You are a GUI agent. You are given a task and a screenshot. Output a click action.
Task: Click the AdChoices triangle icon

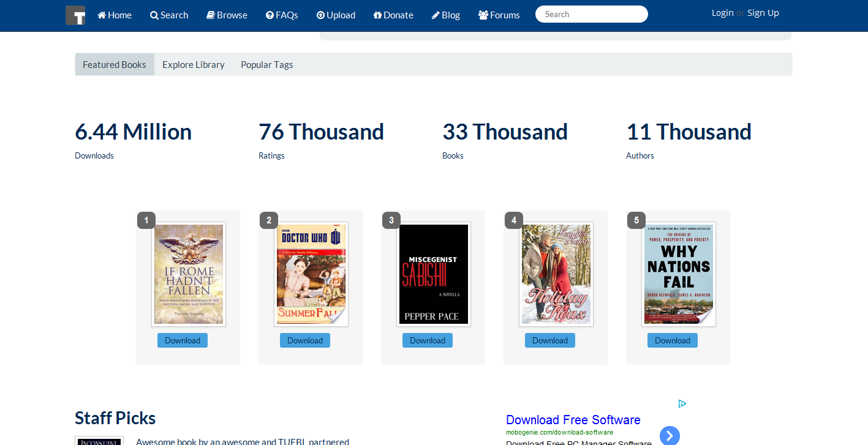pyautogui.click(x=682, y=404)
